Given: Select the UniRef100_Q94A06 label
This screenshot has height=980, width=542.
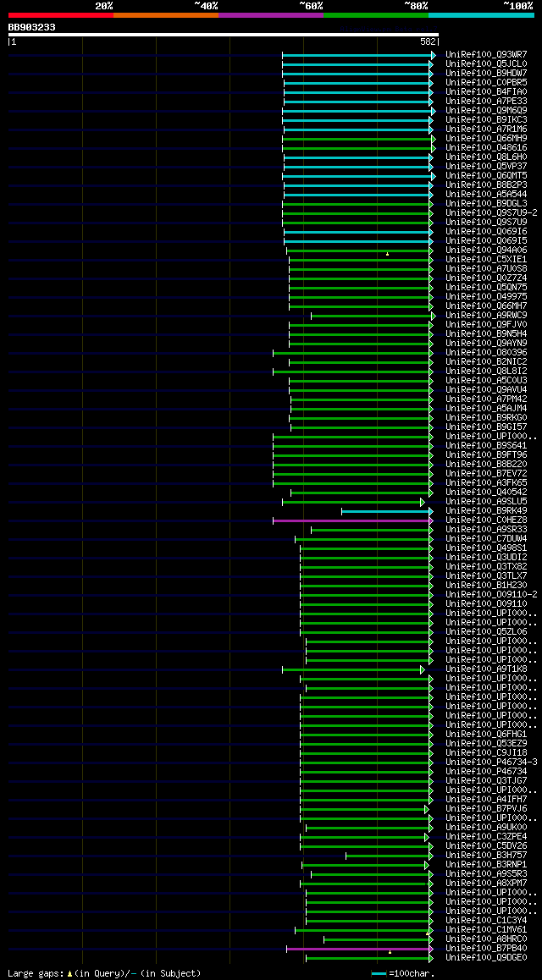Looking at the screenshot, I should (x=486, y=251).
